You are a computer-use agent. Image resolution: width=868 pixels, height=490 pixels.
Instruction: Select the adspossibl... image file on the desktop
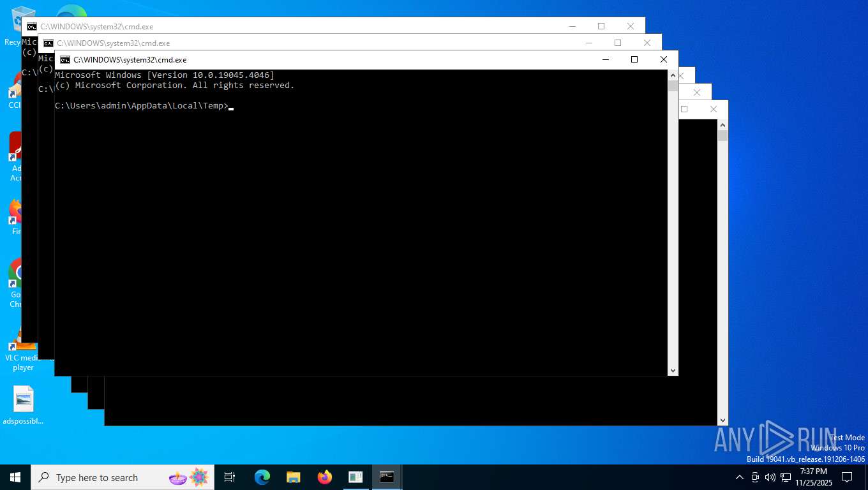pos(23,406)
